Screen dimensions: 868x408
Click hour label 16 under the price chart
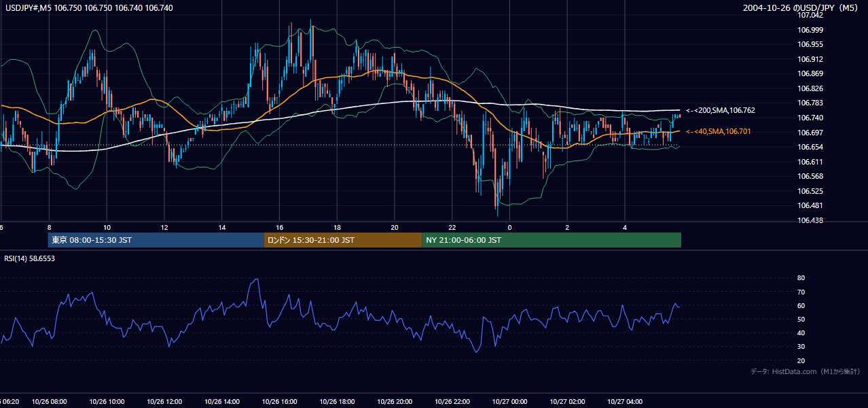[279, 228]
